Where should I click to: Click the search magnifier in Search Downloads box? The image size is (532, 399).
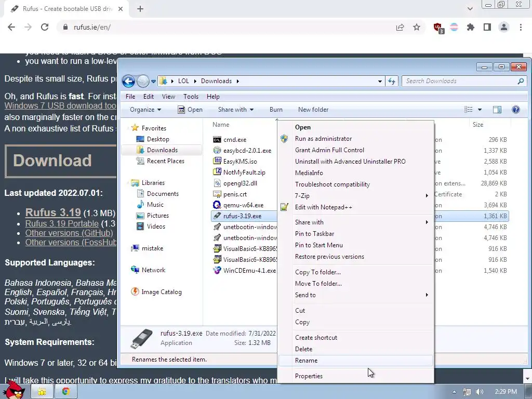tap(521, 81)
